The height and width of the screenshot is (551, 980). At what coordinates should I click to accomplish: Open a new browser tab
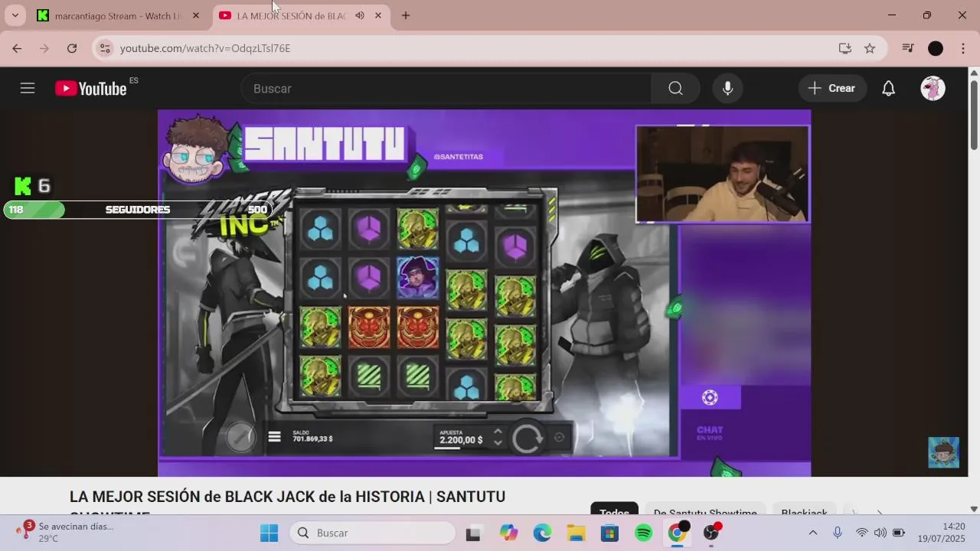pyautogui.click(x=406, y=15)
